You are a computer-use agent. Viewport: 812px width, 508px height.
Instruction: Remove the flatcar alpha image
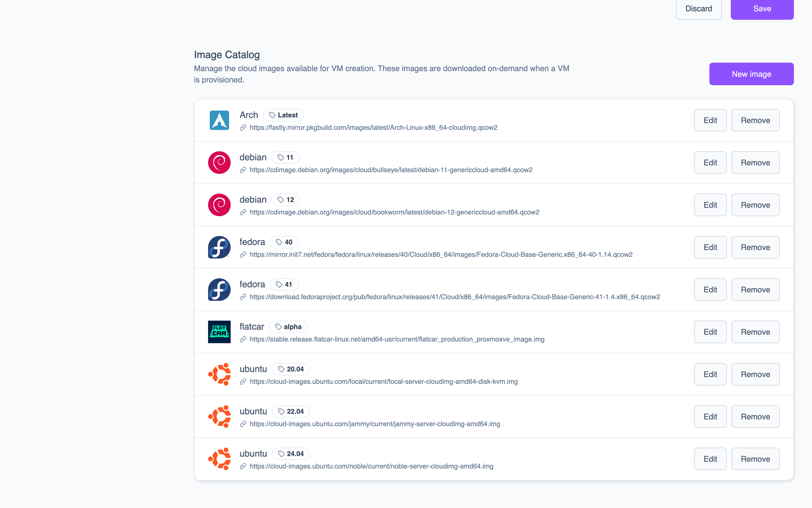[755, 332]
